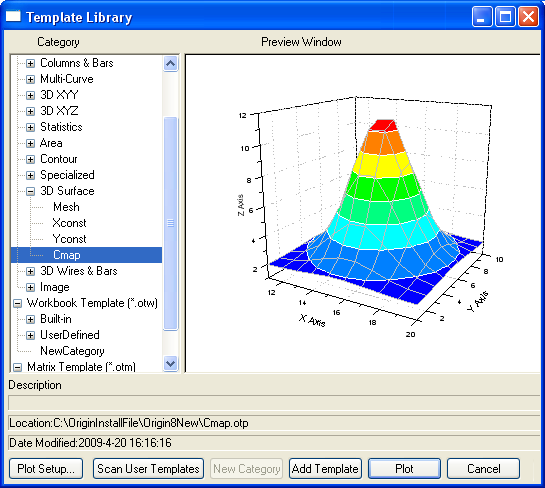
Task: Collapse the Workbook Template node
Action: 17,303
